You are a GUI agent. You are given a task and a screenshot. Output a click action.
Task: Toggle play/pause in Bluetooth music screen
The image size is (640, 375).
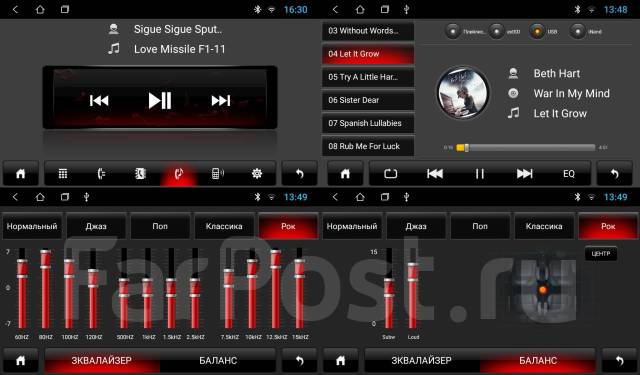160,100
